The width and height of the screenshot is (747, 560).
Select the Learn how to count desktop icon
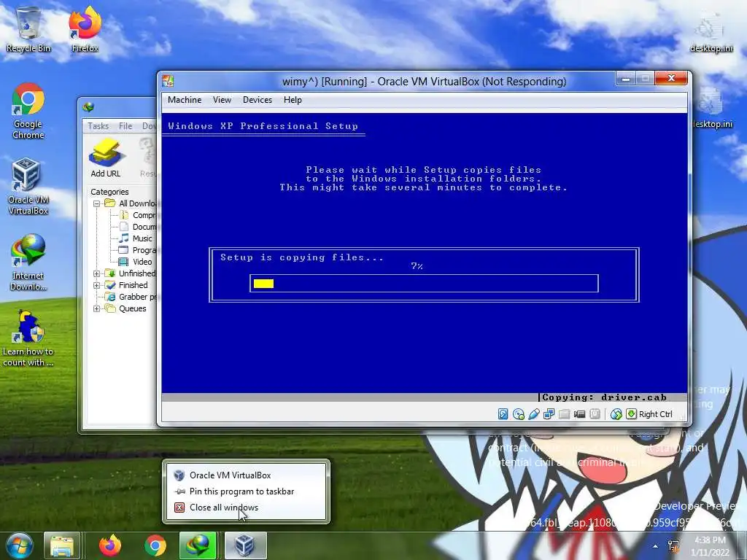pyautogui.click(x=28, y=338)
